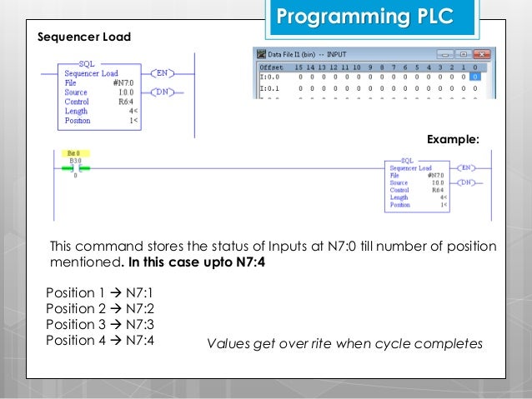The height and width of the screenshot is (399, 532).
Task: Select EN coil of large SQL block
Action: (162, 73)
